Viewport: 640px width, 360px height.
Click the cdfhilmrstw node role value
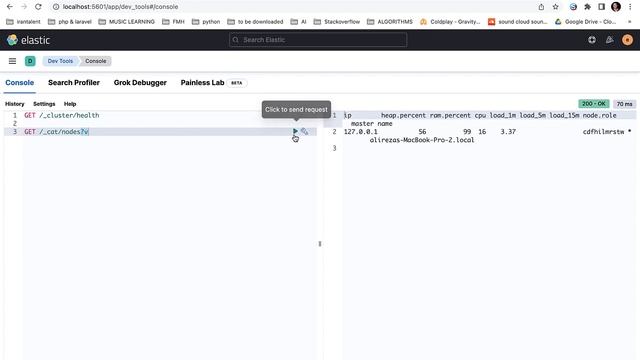pyautogui.click(x=603, y=132)
